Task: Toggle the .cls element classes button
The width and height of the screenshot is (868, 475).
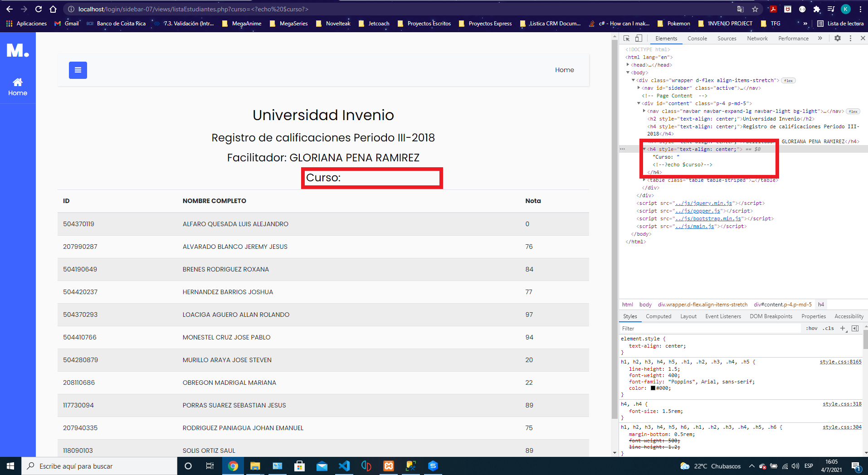Action: [829, 328]
